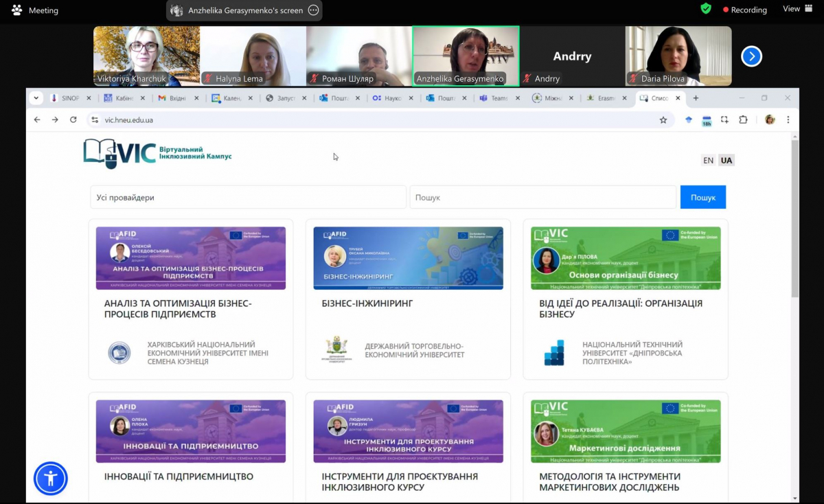824x504 pixels.
Task: Open Інструменти для проєктування інклюзивного курсу title
Action: click(x=400, y=482)
